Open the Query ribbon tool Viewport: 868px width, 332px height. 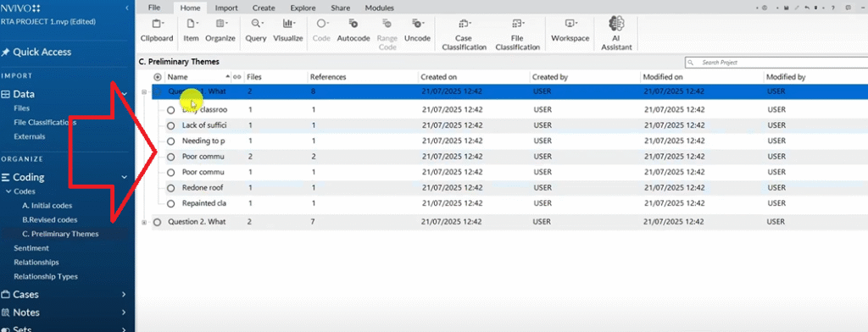coord(256,30)
